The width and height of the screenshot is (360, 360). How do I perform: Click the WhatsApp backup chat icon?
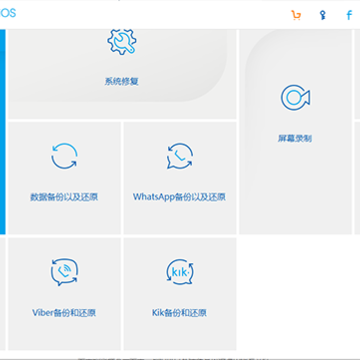(x=180, y=156)
